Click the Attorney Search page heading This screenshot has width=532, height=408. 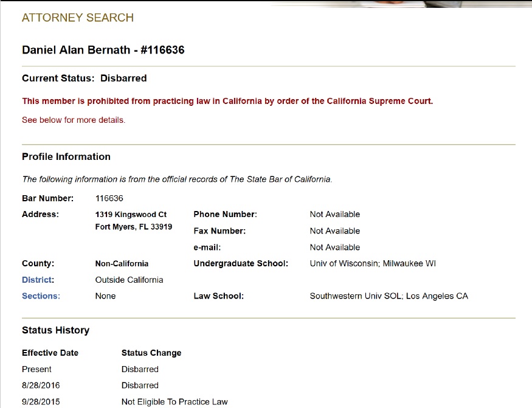pos(78,18)
